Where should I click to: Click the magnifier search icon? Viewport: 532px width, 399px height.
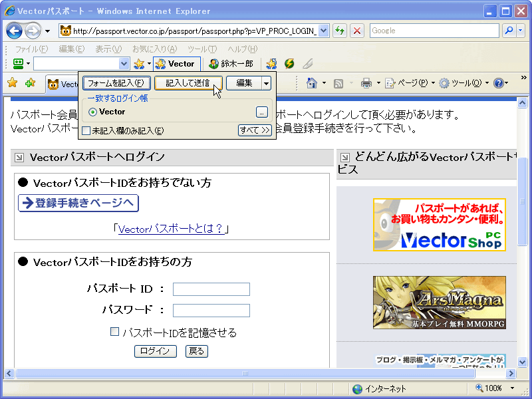tap(509, 31)
